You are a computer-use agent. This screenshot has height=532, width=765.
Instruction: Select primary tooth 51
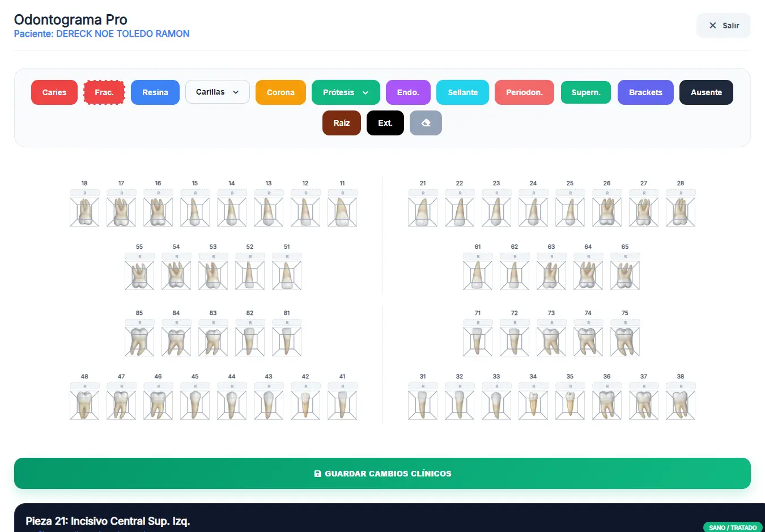tap(287, 275)
